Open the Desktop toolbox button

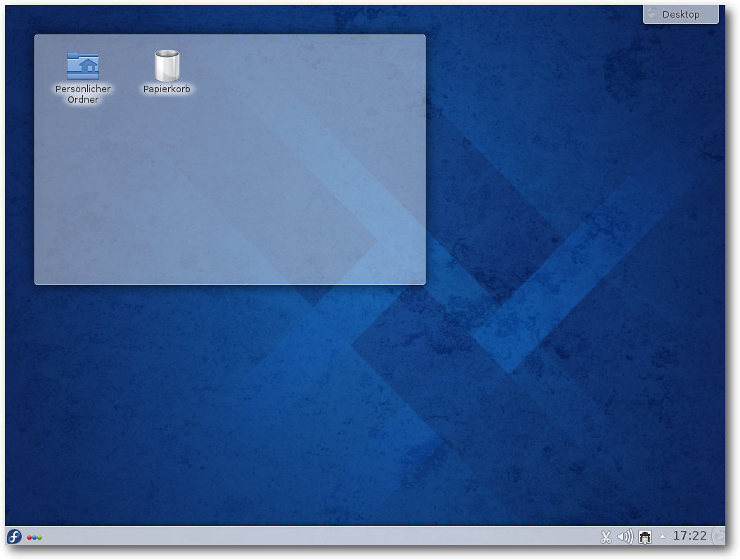point(680,14)
